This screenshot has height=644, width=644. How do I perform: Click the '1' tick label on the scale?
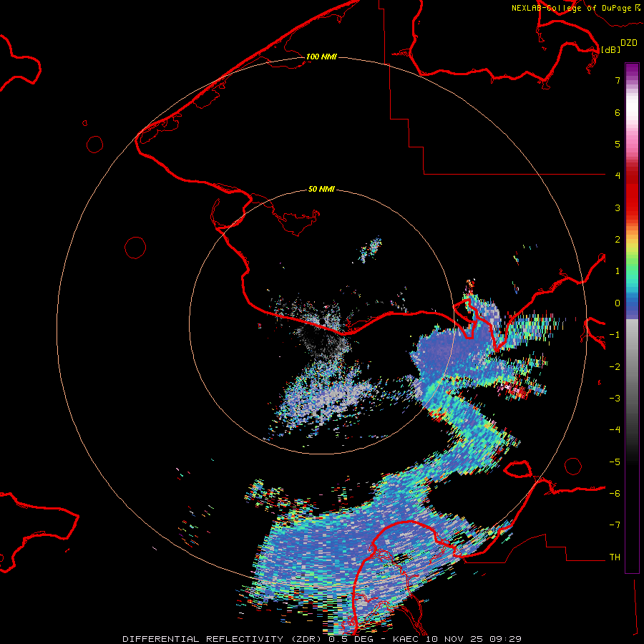pyautogui.click(x=618, y=271)
